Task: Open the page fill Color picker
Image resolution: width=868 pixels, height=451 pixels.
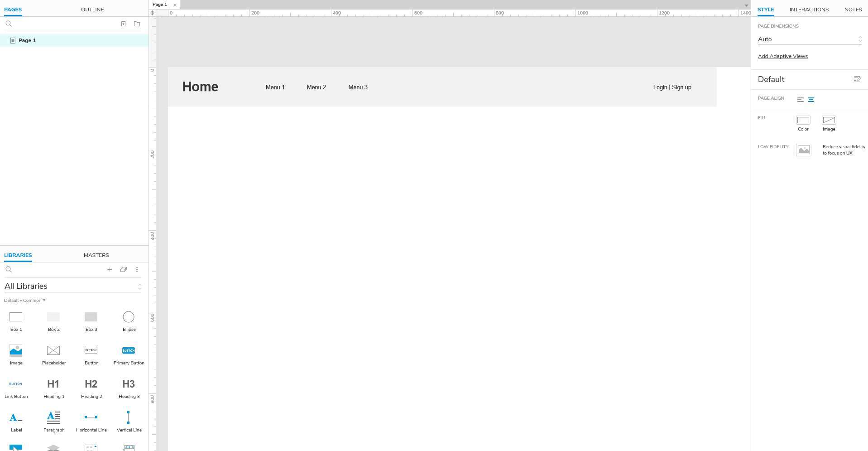Action: (x=803, y=120)
